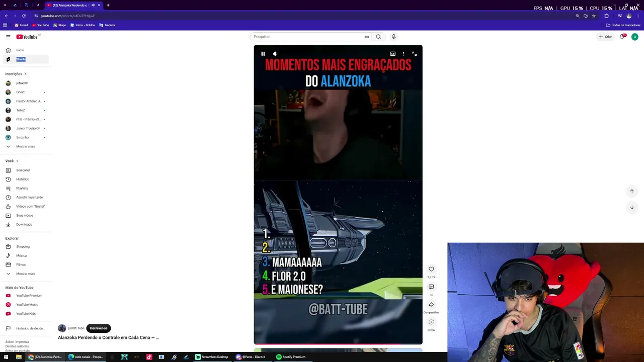Screen dimensions: 644x362
Task: Mute the Short's volume
Action: 275,54
